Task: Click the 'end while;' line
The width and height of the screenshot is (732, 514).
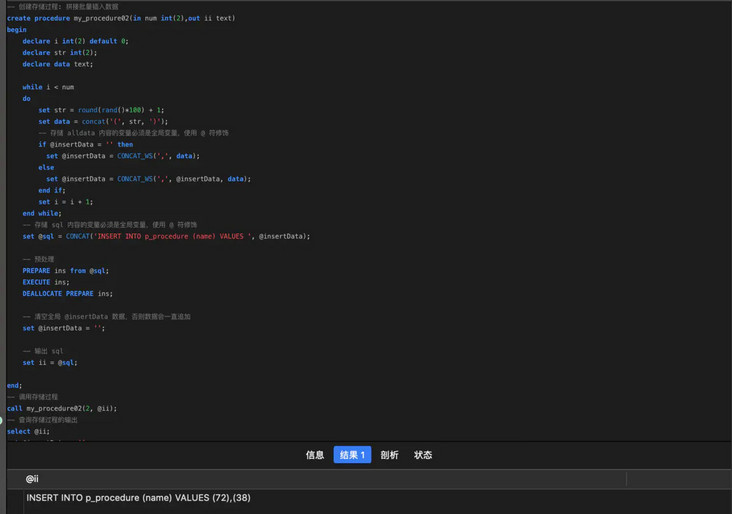Action: click(x=42, y=213)
